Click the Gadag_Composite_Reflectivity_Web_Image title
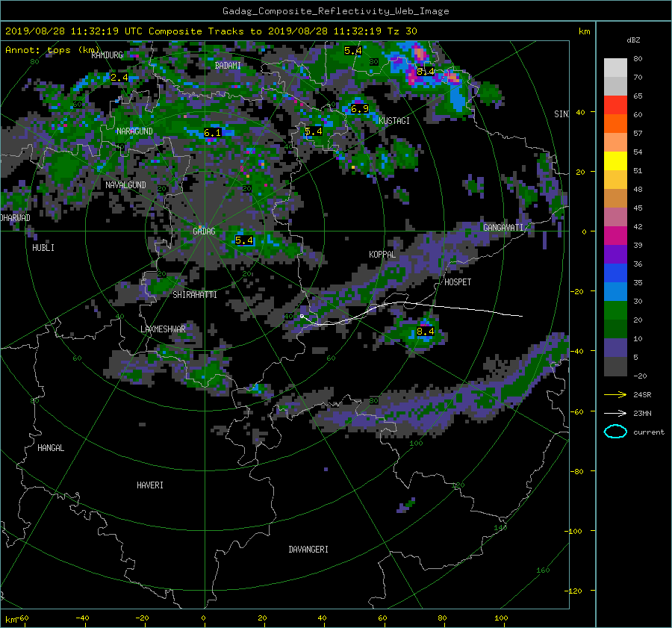 (335, 11)
